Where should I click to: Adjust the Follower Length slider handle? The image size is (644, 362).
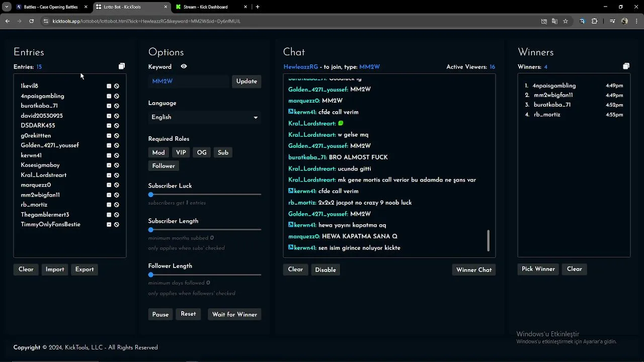151,275
